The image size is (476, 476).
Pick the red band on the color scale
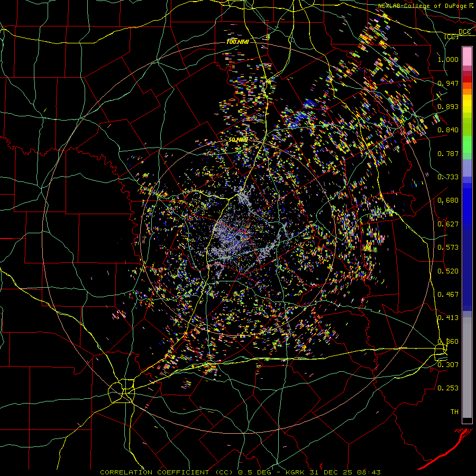[467, 79]
